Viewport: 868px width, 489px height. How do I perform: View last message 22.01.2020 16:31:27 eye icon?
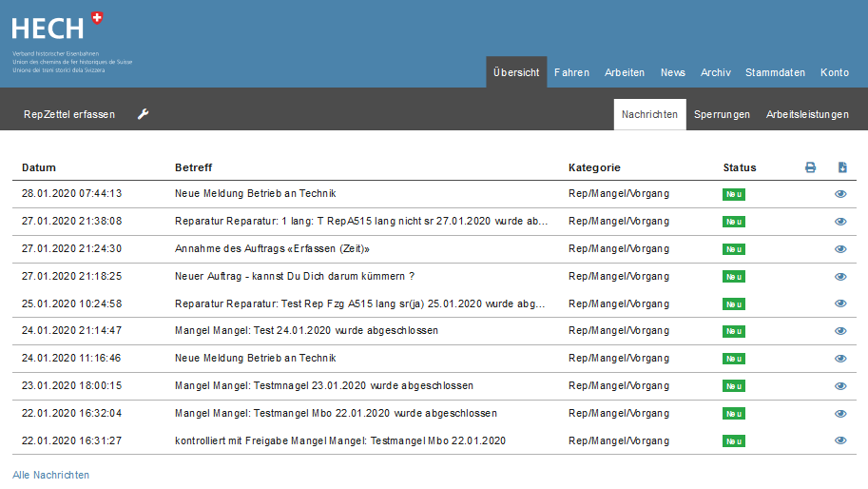click(x=840, y=441)
